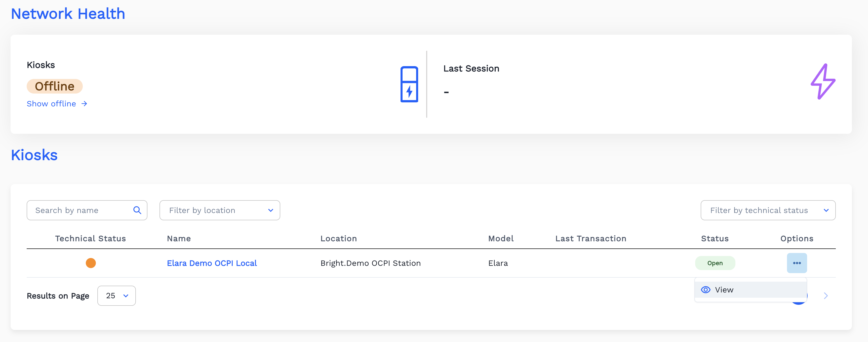This screenshot has height=342, width=868.
Task: Click the Show offline link
Action: [51, 104]
